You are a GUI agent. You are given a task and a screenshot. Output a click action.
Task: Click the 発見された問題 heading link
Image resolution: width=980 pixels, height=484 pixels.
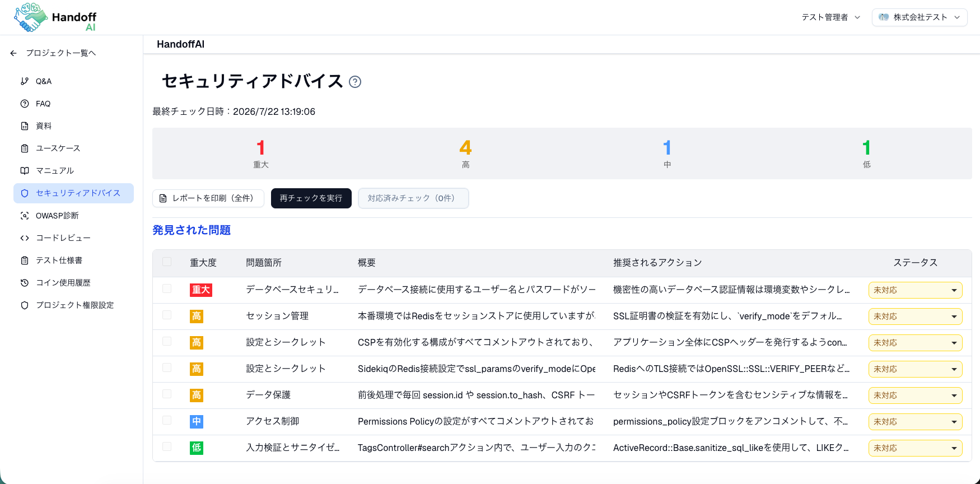click(x=192, y=230)
